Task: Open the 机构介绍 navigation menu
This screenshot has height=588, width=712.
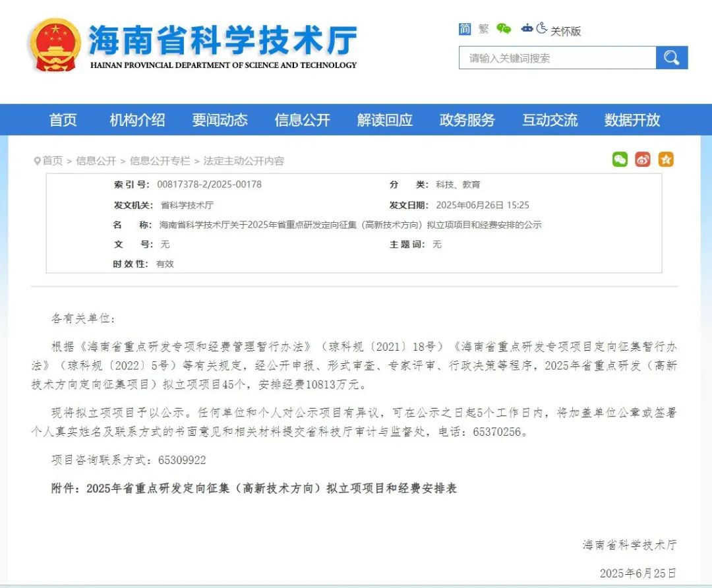Action: 137,120
